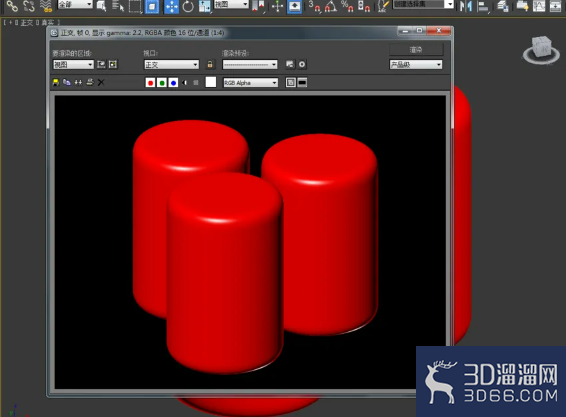Toggle UI overlay button in render window

(x=291, y=83)
